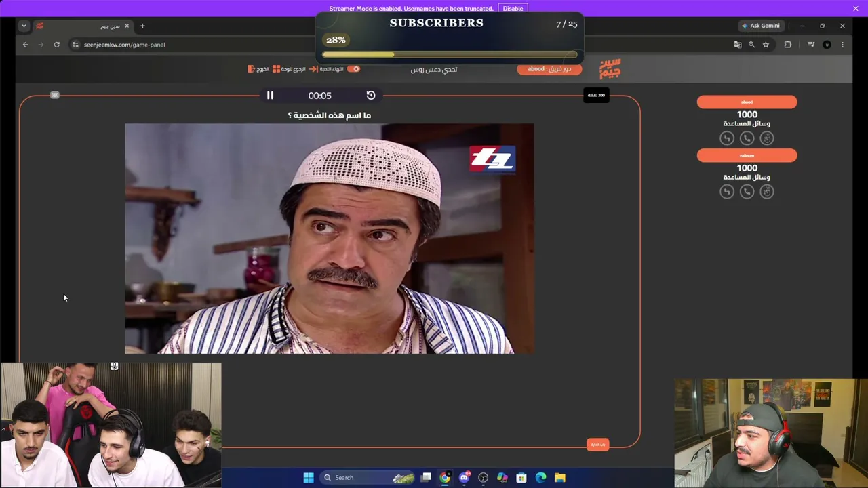Disable Streamer Mode in the top banner

[513, 8]
